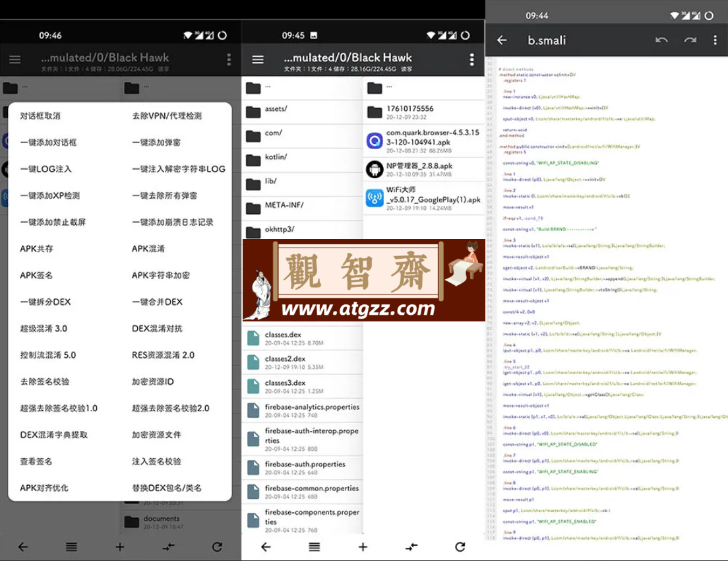Choose 一键添加崩溃日志记录 option

tap(173, 222)
